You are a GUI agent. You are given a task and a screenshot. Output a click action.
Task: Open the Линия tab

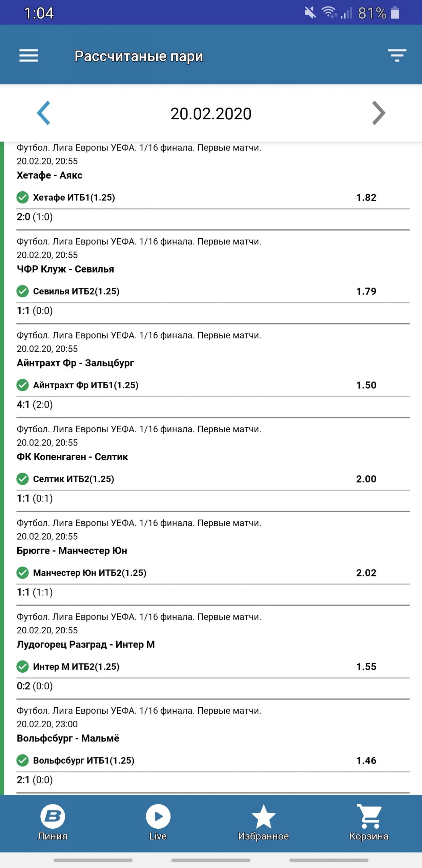(x=53, y=823)
